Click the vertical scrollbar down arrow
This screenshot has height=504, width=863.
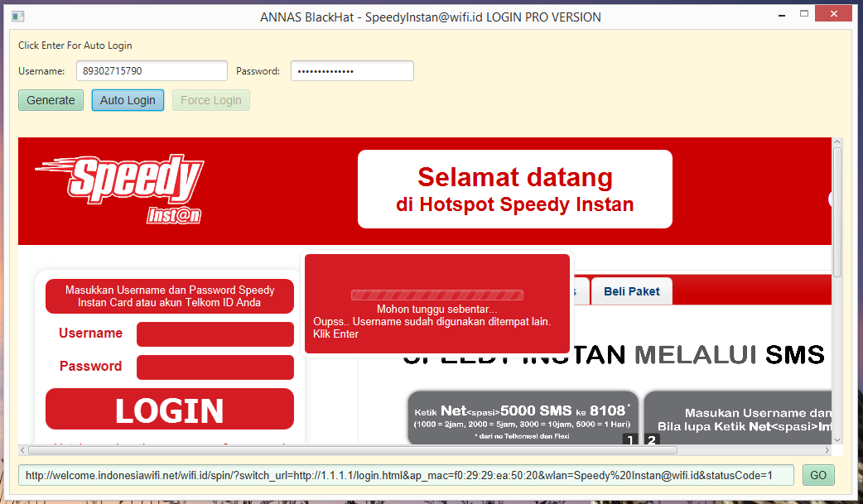coord(837,439)
